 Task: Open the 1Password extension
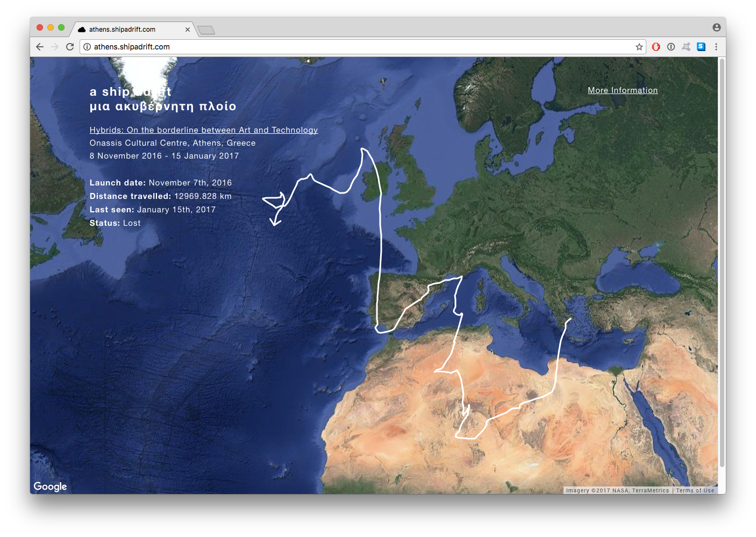click(x=671, y=47)
